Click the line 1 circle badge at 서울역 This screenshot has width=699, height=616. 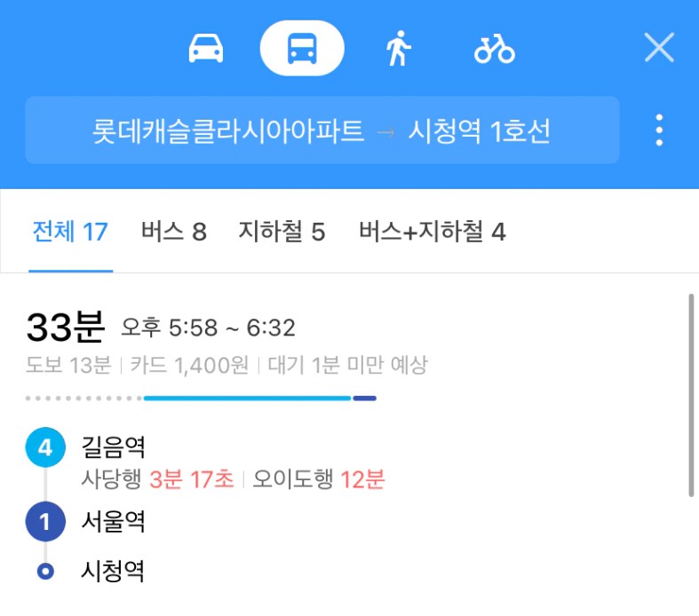(x=45, y=521)
